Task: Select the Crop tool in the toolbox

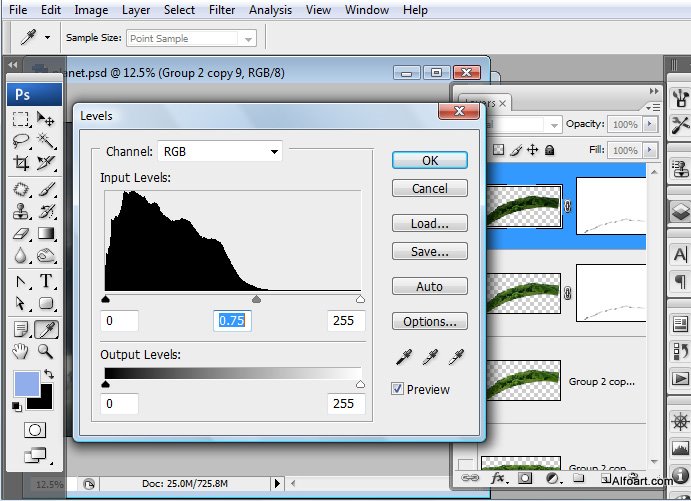Action: pos(20,163)
